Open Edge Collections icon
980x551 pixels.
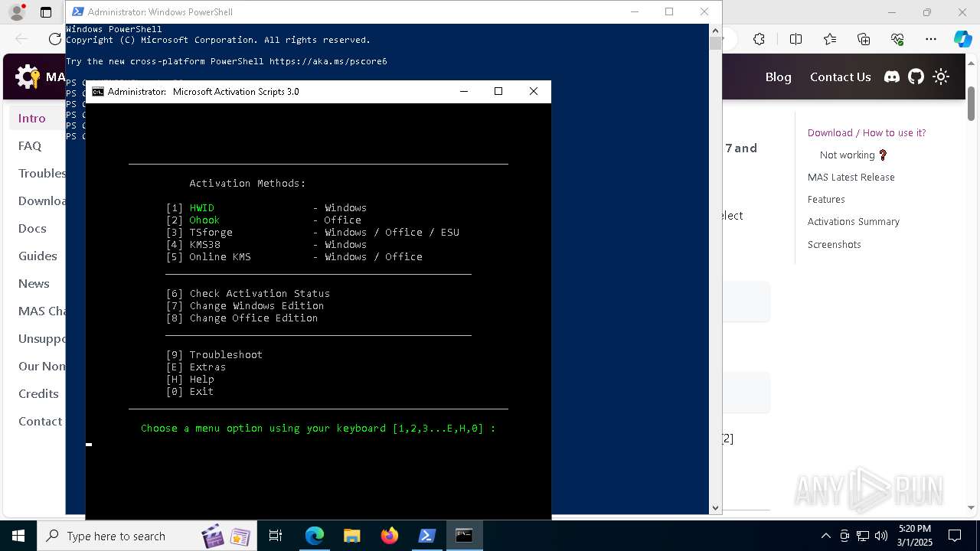point(864,39)
